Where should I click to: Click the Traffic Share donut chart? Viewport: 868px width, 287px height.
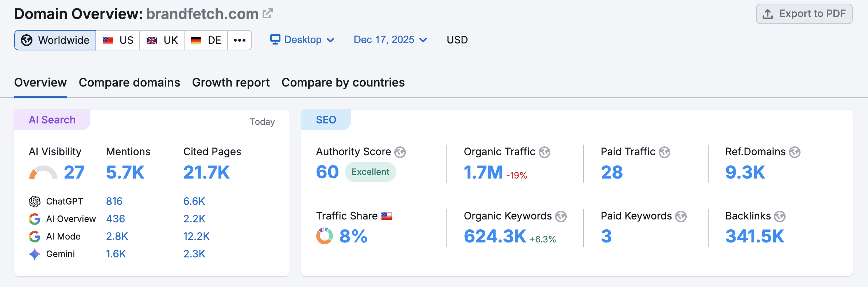click(x=325, y=236)
